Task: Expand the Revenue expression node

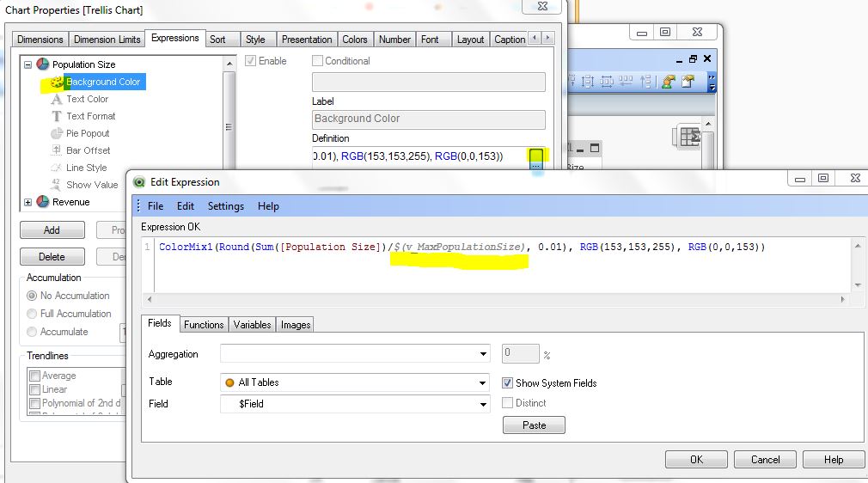Action: pos(28,202)
